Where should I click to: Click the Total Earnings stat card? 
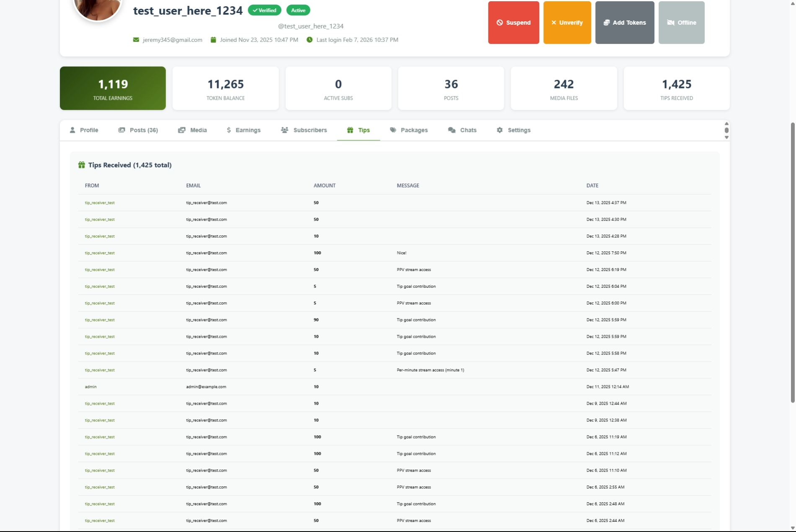[x=113, y=88]
